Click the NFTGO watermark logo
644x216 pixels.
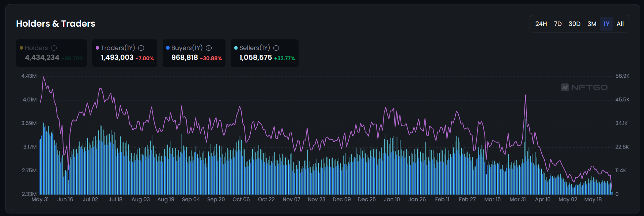click(x=584, y=87)
